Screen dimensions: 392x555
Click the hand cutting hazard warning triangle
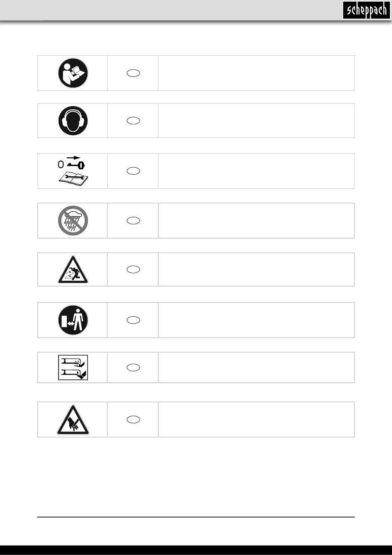click(73, 420)
